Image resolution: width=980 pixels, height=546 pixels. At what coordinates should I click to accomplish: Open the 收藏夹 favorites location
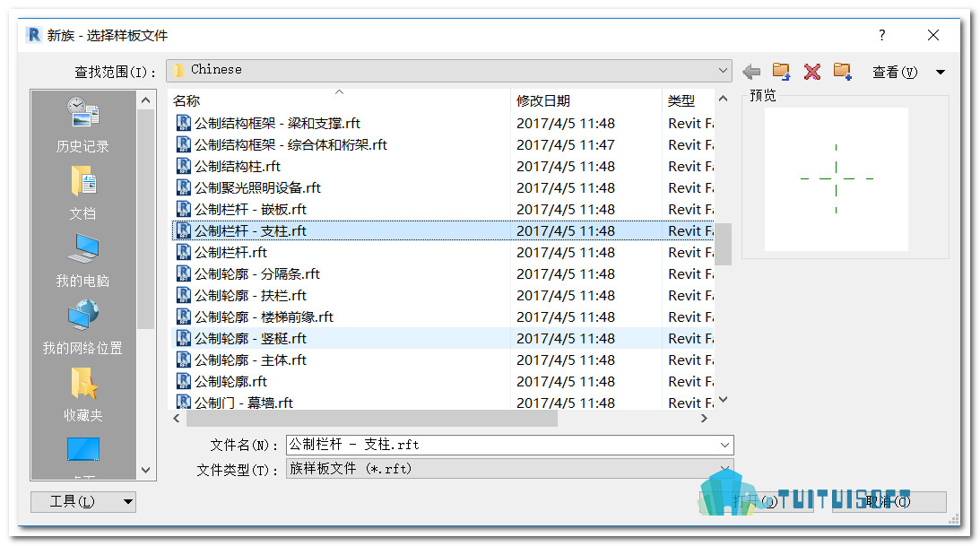click(x=82, y=394)
